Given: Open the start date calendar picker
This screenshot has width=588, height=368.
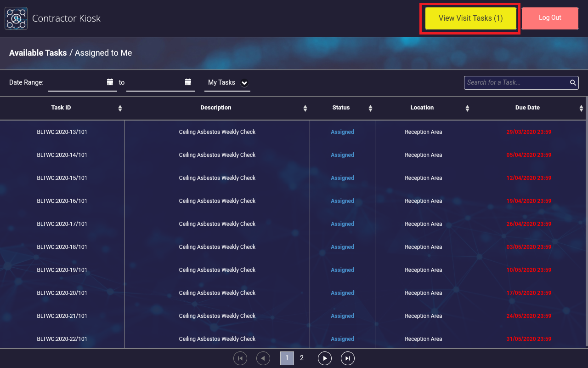Looking at the screenshot, I should click(110, 82).
